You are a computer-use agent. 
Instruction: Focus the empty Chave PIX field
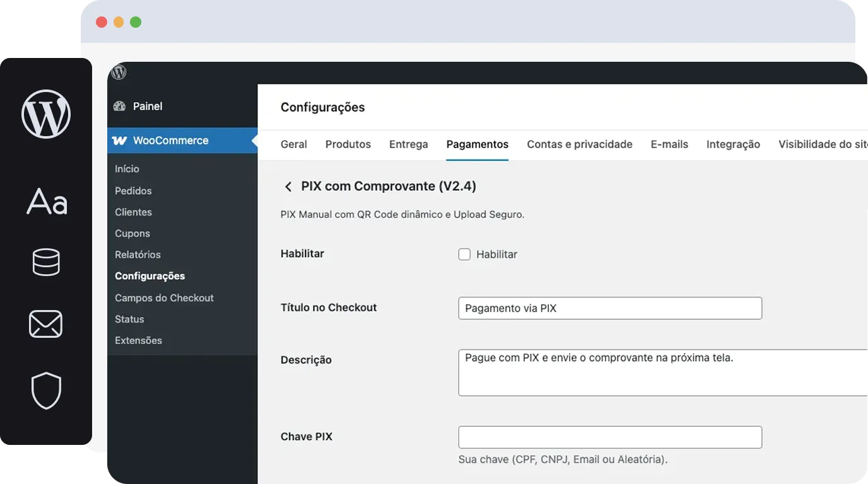click(x=610, y=437)
